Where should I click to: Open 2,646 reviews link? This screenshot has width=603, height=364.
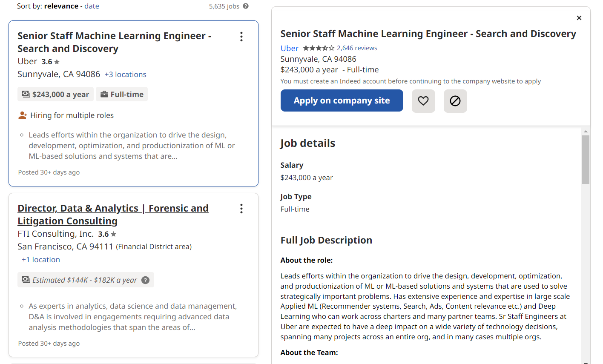pos(357,48)
